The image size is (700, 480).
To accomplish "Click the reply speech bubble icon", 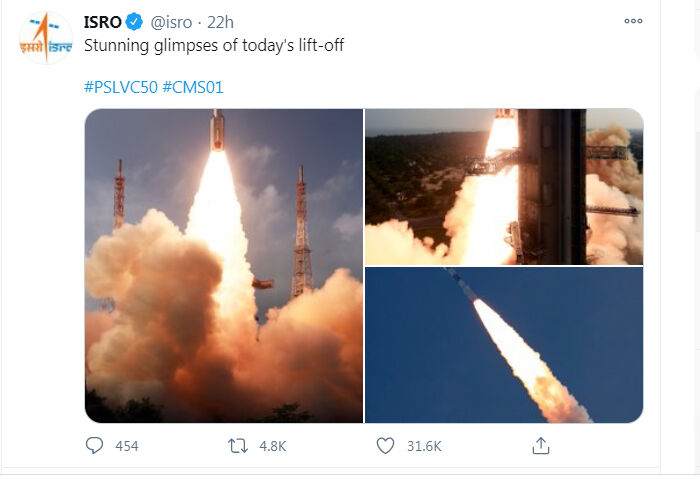I will [95, 445].
